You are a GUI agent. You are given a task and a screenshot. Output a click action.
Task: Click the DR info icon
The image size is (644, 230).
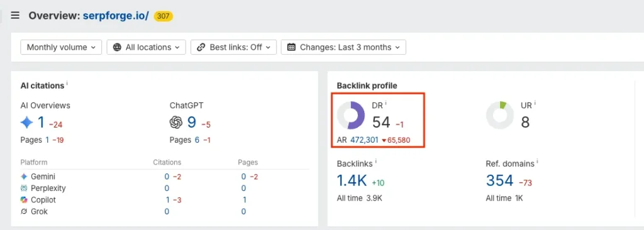pyautogui.click(x=386, y=104)
